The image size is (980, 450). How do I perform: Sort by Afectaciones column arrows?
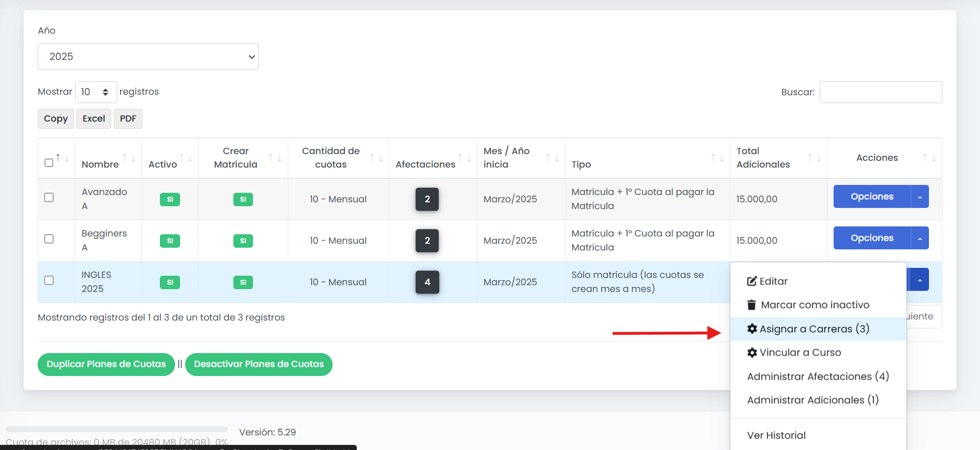coord(464,158)
